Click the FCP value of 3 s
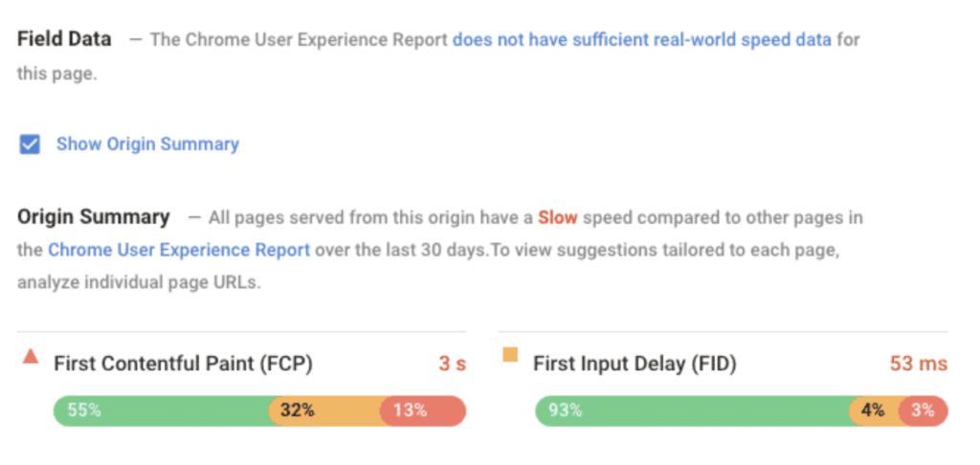 point(453,364)
